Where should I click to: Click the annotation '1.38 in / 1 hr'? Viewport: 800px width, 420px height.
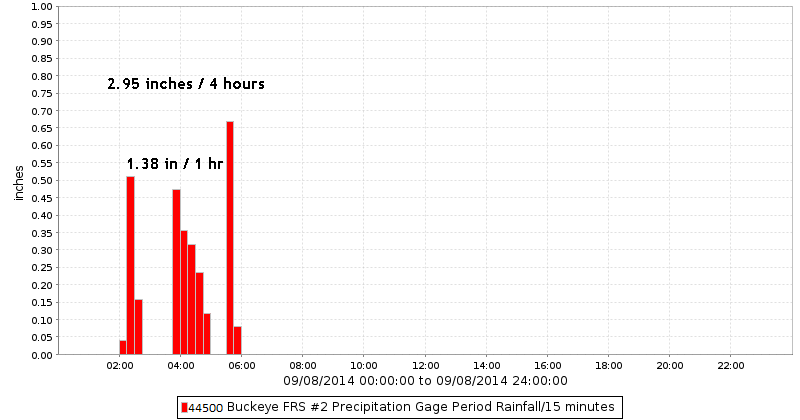(175, 164)
